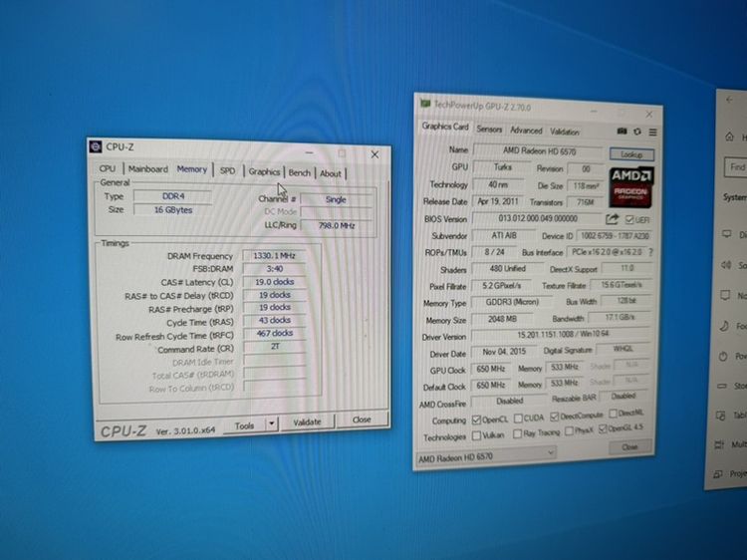
Task: Click the GPU-Z refresh icon
Action: point(637,132)
